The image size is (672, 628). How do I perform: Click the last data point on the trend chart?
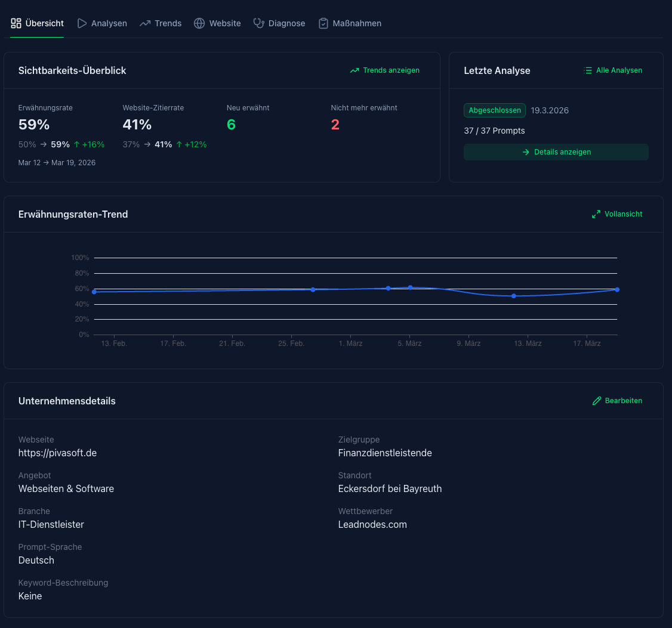[x=616, y=290]
